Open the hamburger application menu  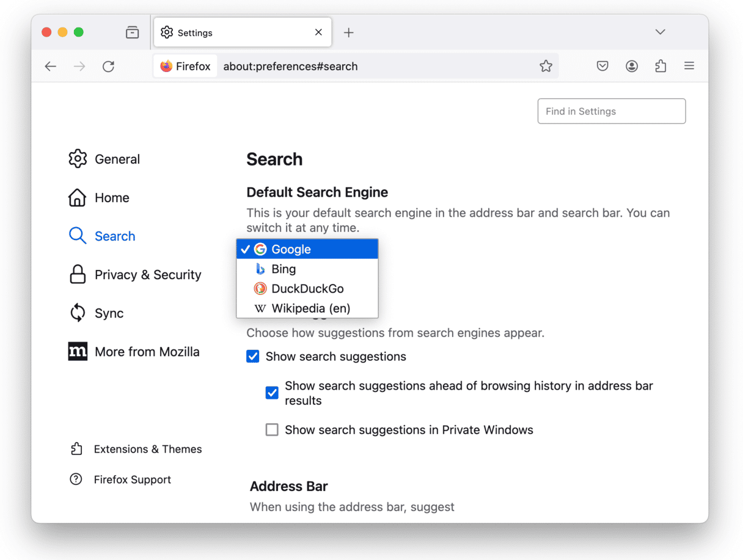(x=689, y=65)
